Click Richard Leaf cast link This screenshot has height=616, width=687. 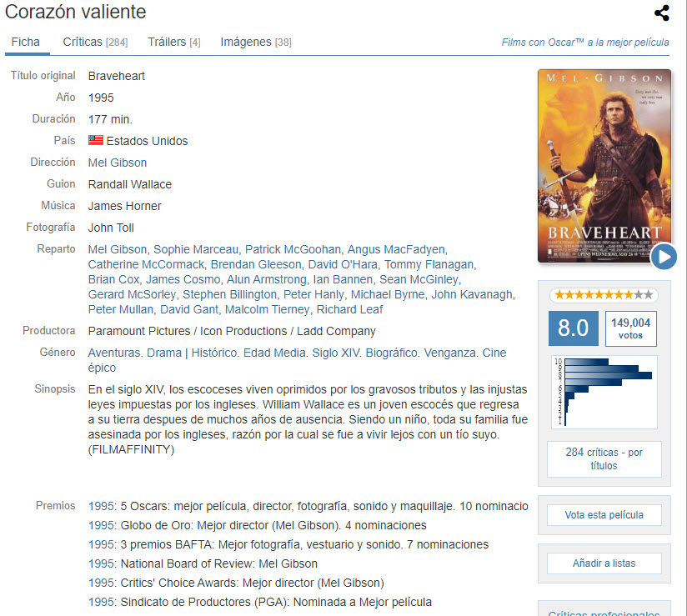click(349, 309)
